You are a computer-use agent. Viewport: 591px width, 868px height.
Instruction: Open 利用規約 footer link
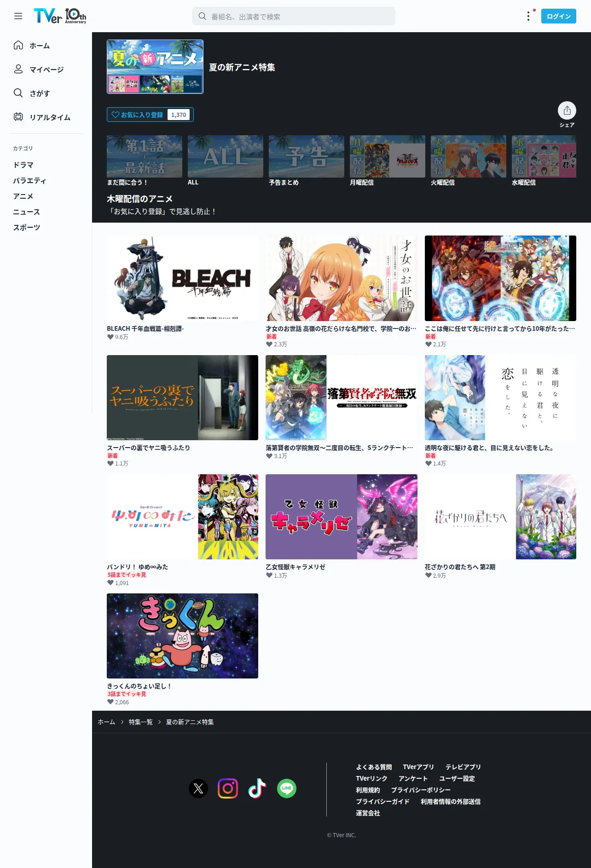tap(368, 790)
